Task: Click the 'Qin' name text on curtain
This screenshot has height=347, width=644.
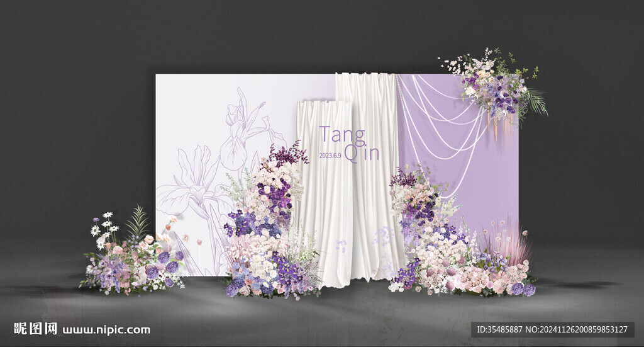Action: point(362,154)
